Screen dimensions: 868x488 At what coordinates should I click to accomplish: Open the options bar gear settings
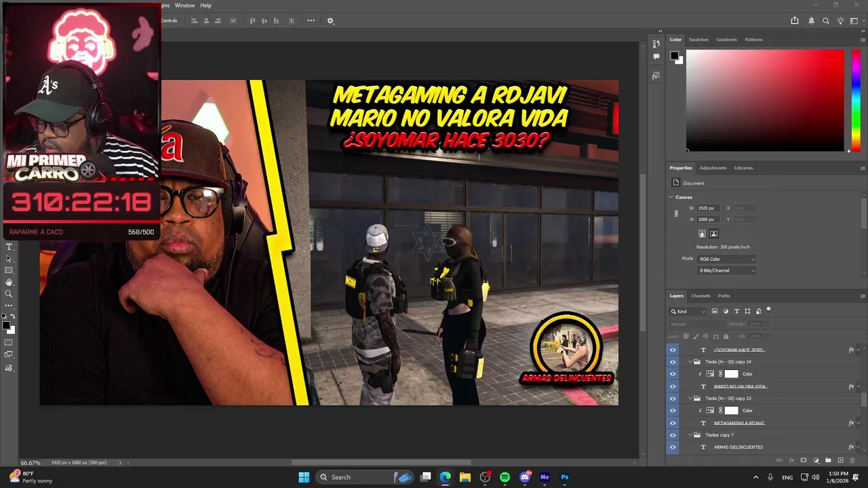tap(330, 20)
